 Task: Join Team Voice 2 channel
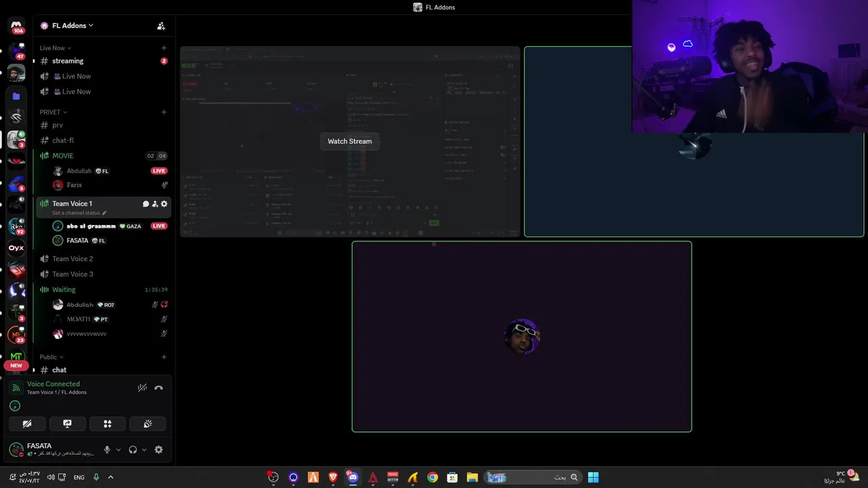click(x=103, y=259)
